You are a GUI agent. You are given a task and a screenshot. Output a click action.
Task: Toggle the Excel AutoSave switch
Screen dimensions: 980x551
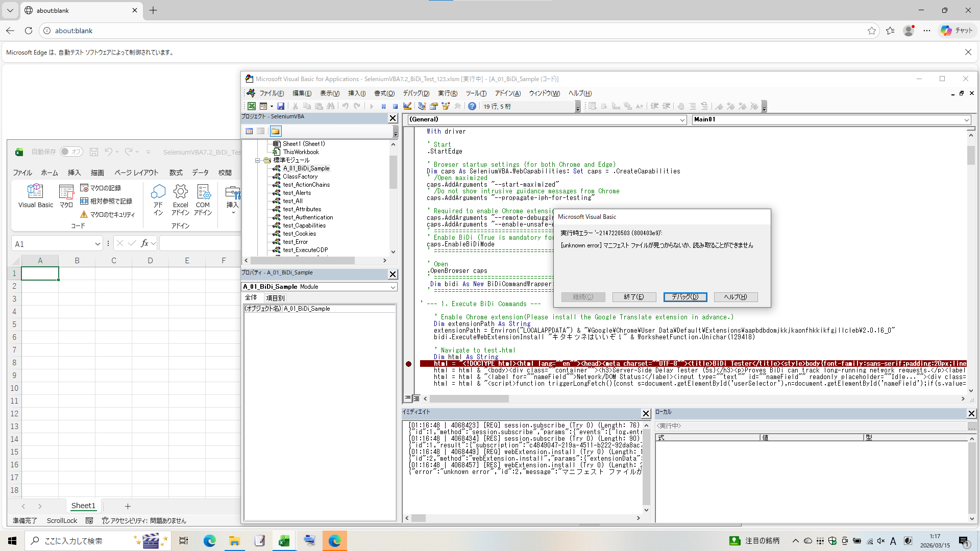coord(71,152)
